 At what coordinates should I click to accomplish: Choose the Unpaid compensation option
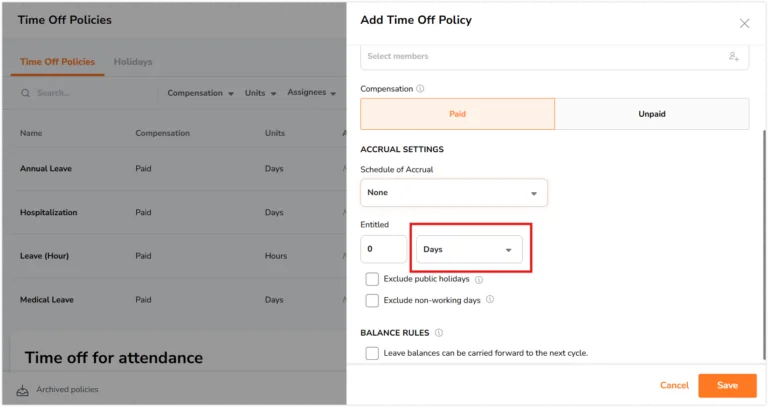click(x=652, y=114)
